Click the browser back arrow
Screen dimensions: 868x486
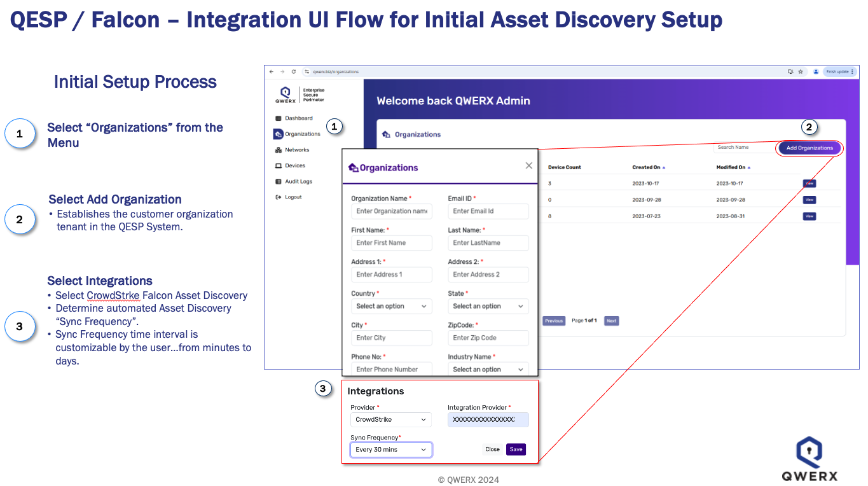click(272, 72)
